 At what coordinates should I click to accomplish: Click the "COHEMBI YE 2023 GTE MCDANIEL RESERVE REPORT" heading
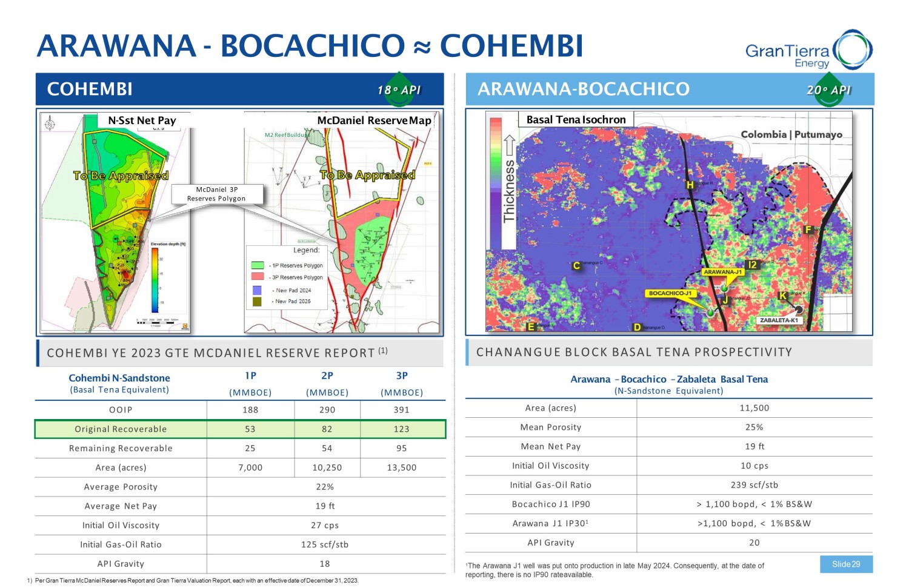[217, 352]
